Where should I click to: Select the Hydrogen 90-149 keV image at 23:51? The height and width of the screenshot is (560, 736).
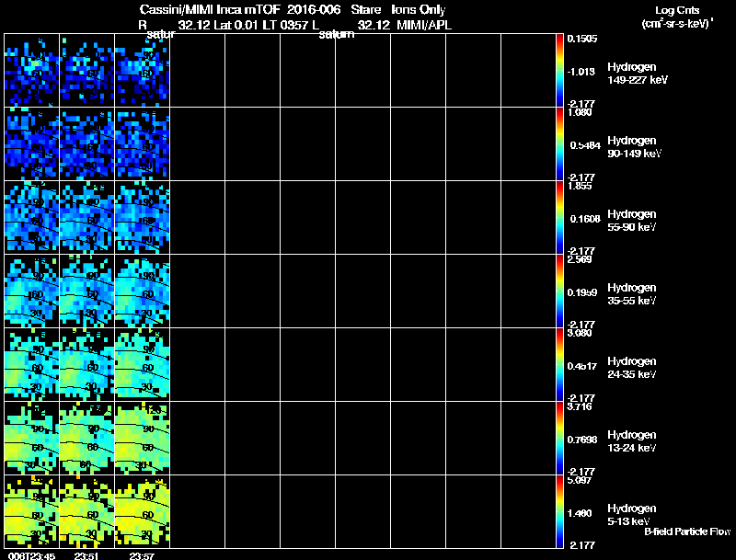pyautogui.click(x=86, y=144)
